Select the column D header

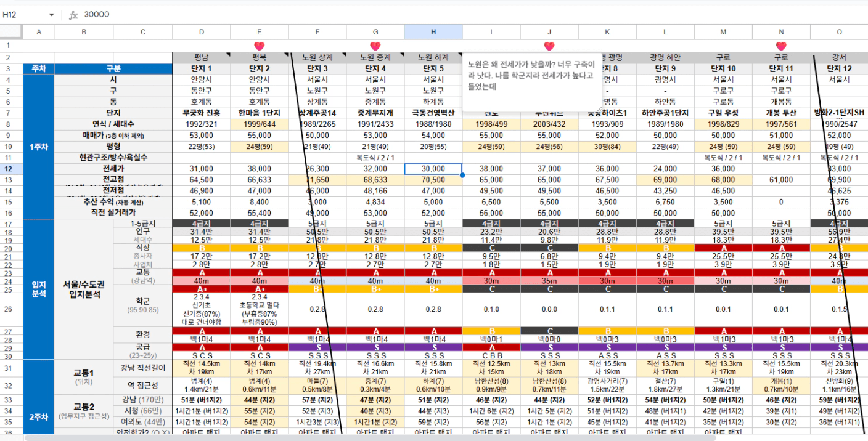point(201,32)
